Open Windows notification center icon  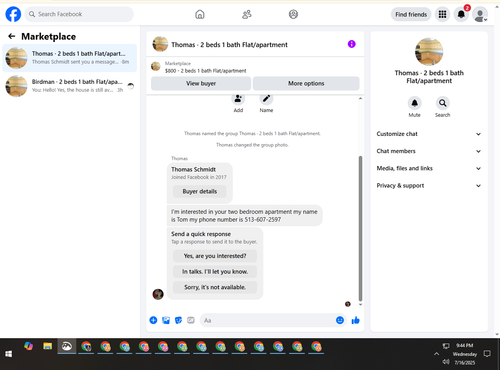[x=487, y=354]
